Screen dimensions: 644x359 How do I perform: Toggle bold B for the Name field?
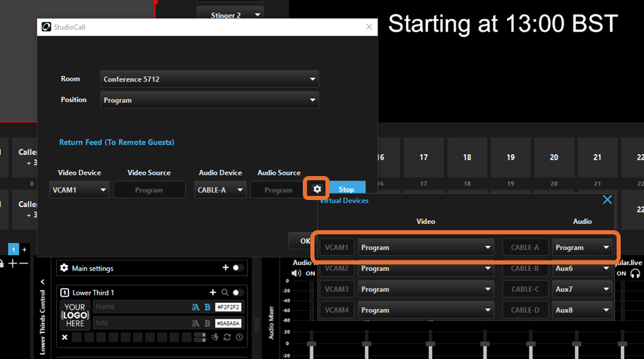(208, 307)
